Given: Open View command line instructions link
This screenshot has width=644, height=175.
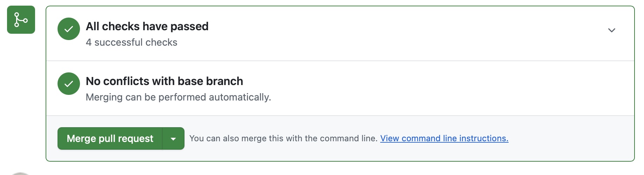Looking at the screenshot, I should tap(444, 138).
